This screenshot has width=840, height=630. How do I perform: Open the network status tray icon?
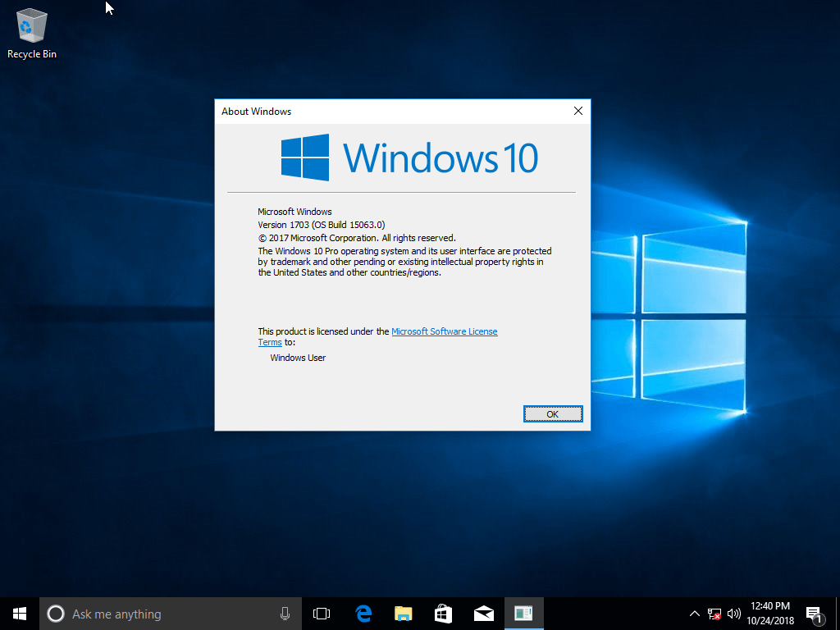714,614
